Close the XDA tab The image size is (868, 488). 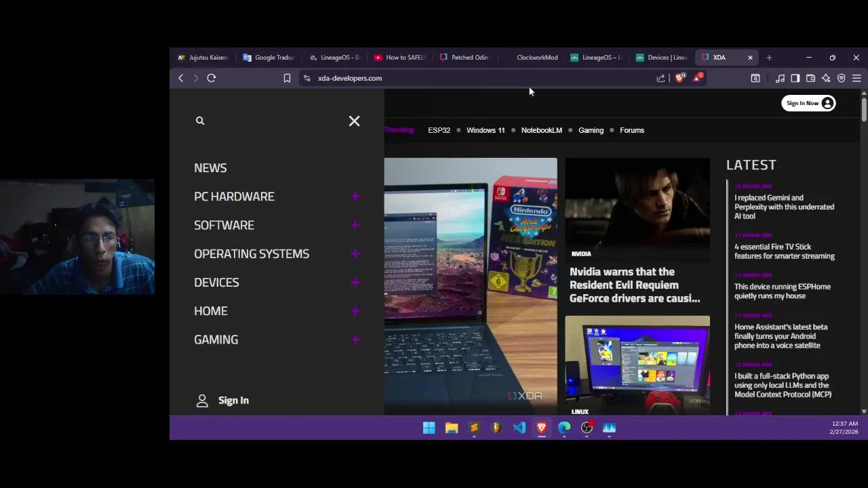pyautogui.click(x=750, y=58)
